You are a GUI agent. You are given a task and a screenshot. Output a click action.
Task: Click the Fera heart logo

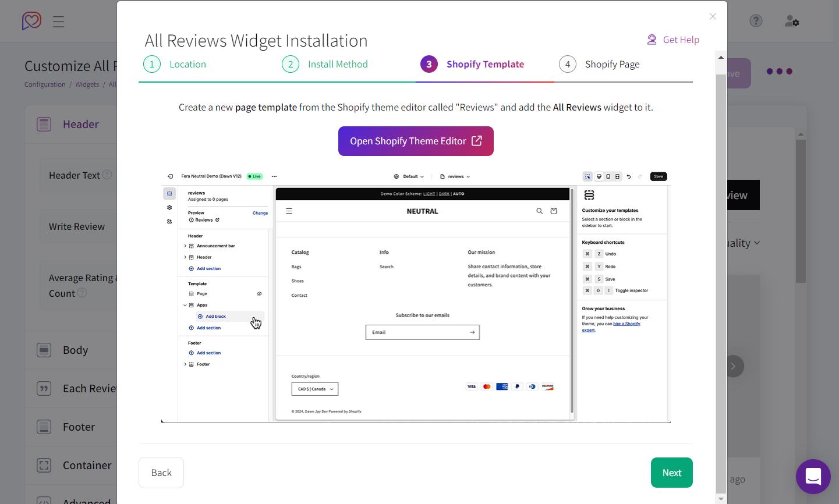pos(31,21)
